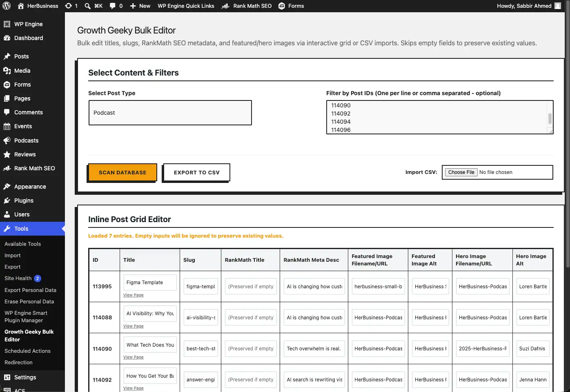This screenshot has height=392, width=570.
Task: Open Export Personal Data submenu item
Action: point(30,290)
